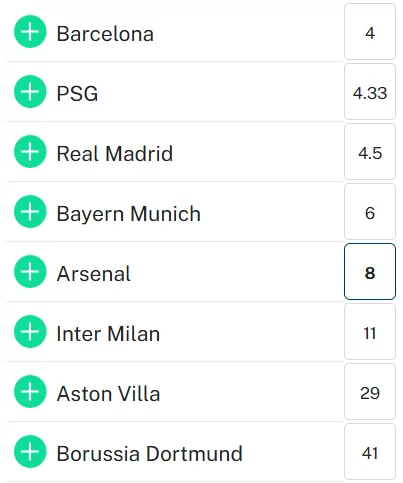Select Bayern Munich odds of 6
Image resolution: width=403 pixels, height=483 pixels.
point(370,212)
